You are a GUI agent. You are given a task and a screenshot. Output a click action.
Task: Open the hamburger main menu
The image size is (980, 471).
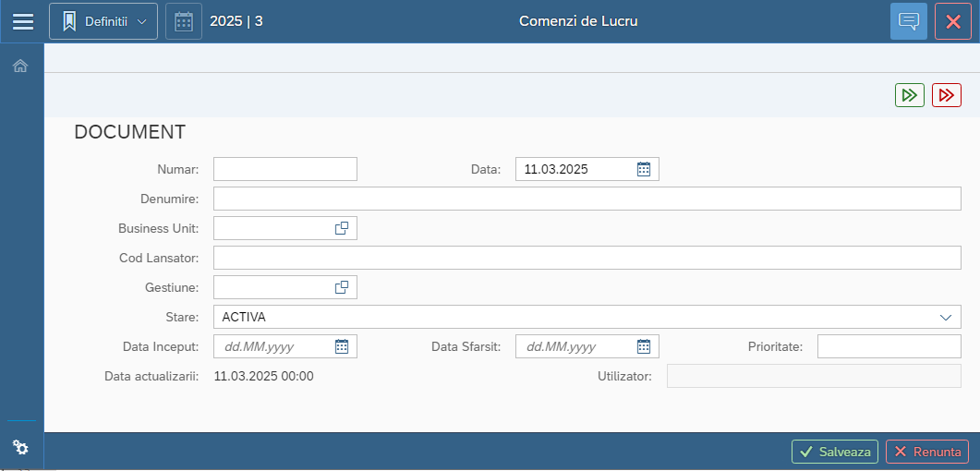(23, 21)
